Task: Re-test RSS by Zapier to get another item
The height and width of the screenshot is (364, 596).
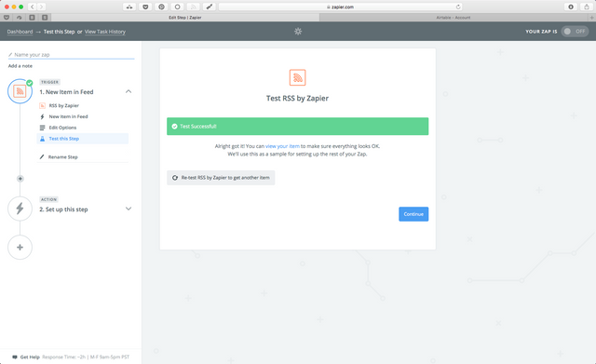Action: coord(221,178)
